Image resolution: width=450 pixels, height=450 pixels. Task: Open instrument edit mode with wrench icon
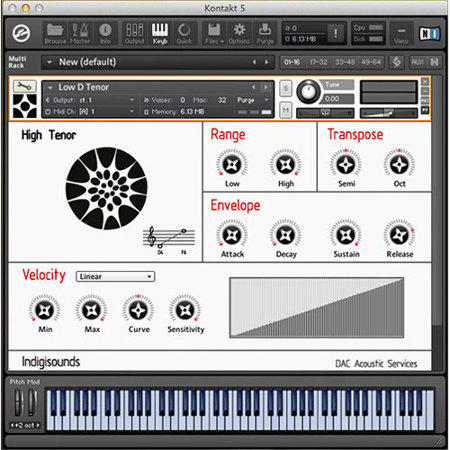pos(25,87)
